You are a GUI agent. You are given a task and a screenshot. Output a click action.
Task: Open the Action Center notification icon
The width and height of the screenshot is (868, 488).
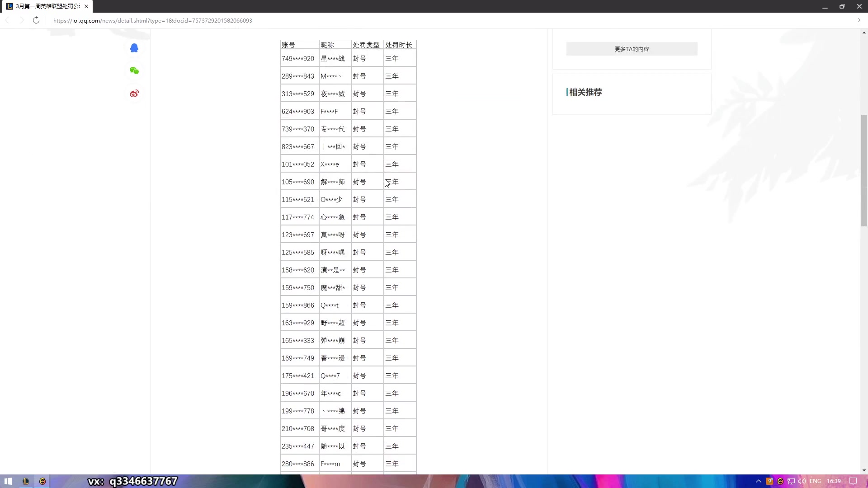(853, 481)
